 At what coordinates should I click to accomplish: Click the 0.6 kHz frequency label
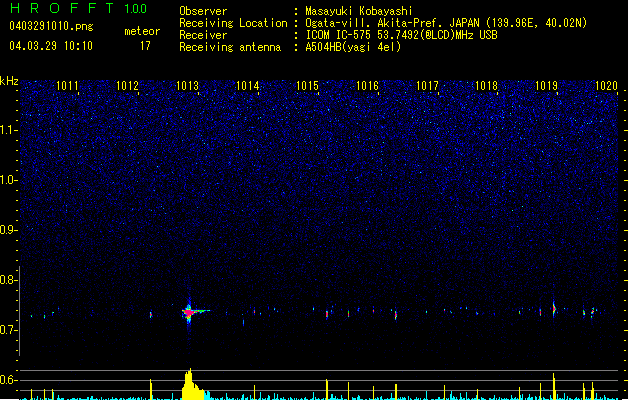pos(9,380)
